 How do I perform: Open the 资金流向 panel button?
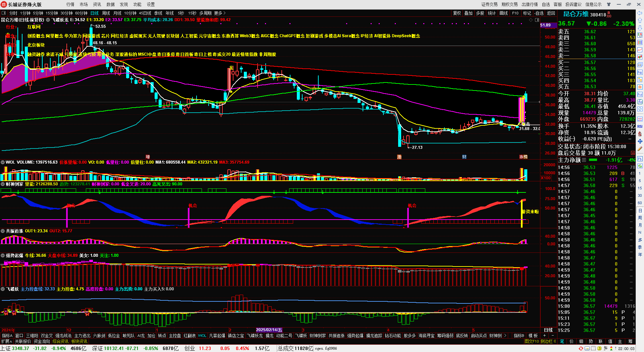[42, 341]
